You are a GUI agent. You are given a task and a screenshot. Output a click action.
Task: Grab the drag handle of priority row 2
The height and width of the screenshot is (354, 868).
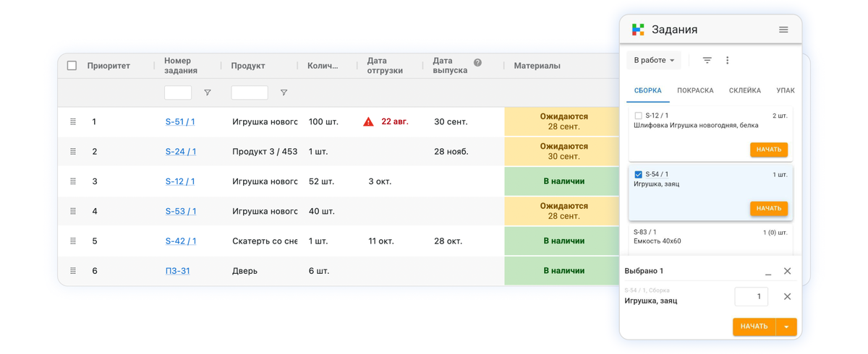coord(73,152)
